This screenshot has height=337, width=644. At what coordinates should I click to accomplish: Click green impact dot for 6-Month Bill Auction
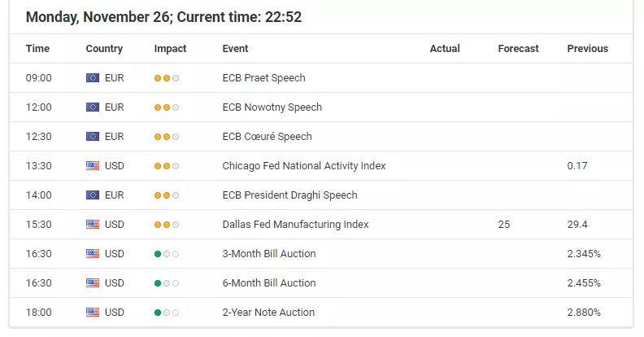157,283
